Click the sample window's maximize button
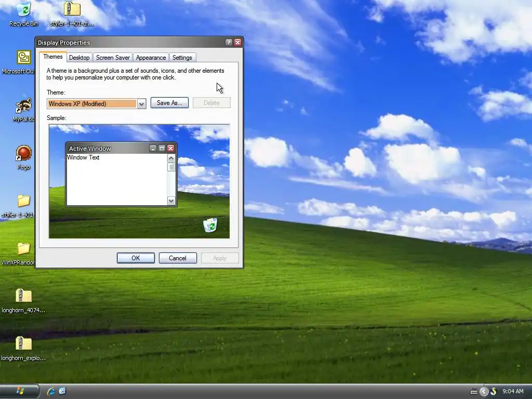The height and width of the screenshot is (399, 532). [x=162, y=148]
